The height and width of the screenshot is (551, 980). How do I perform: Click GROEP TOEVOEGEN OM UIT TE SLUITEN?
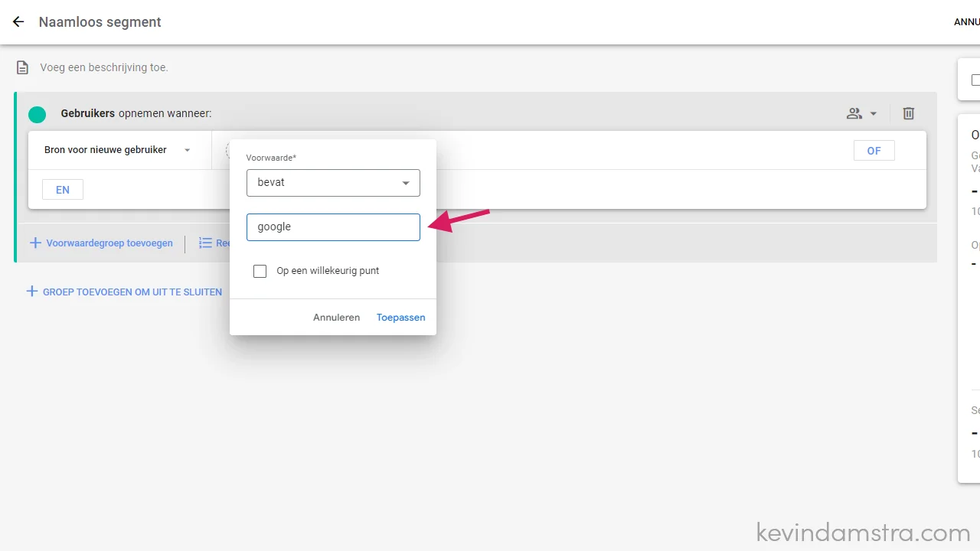132,292
